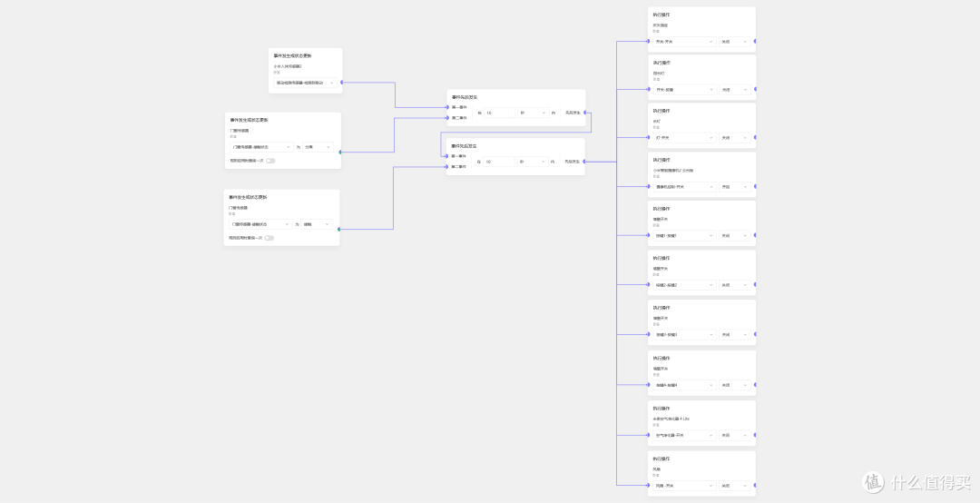
Task: Open the 接触 value dropdown on door sensor
Action: click(318, 224)
